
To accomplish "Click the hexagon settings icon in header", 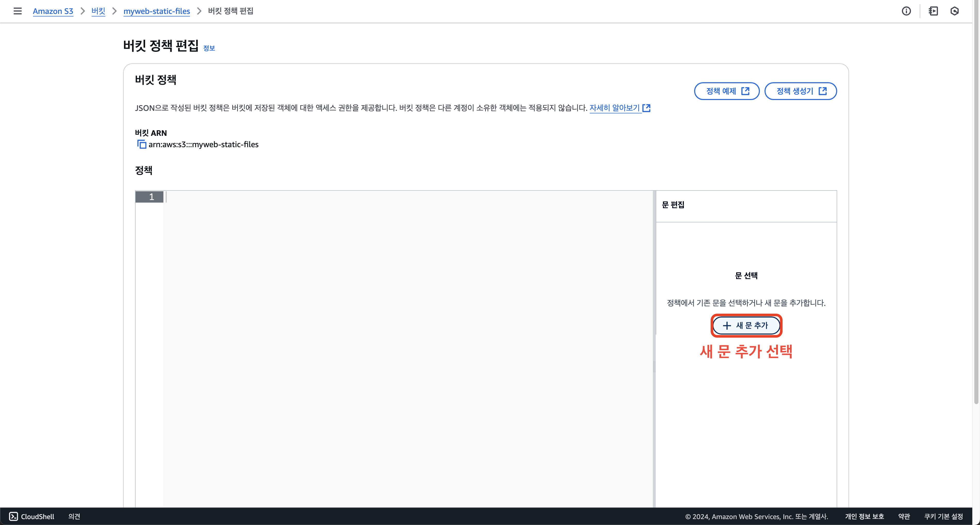I will [x=954, y=11].
